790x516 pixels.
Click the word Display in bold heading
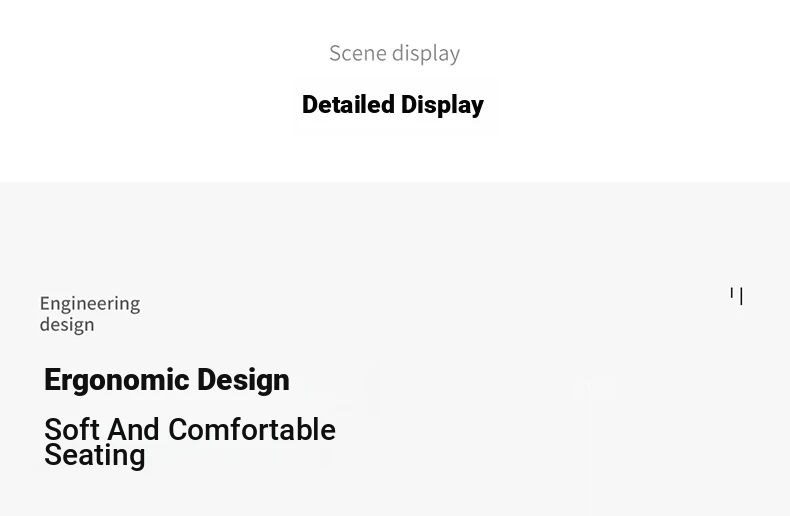[442, 105]
